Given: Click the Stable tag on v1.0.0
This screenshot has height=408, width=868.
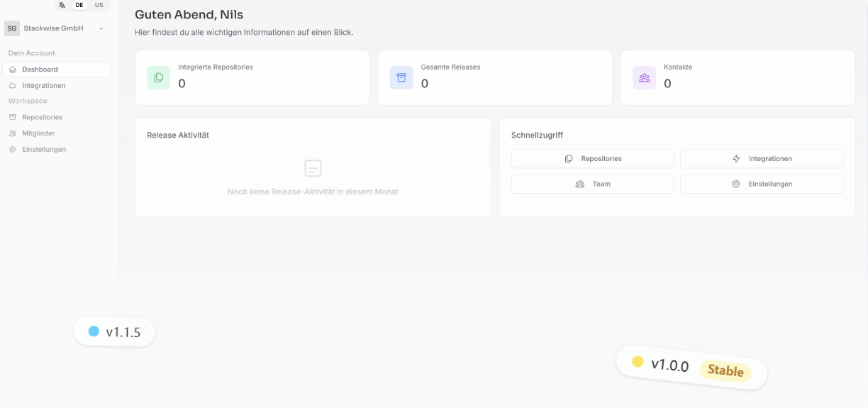Looking at the screenshot, I should click(x=725, y=370).
